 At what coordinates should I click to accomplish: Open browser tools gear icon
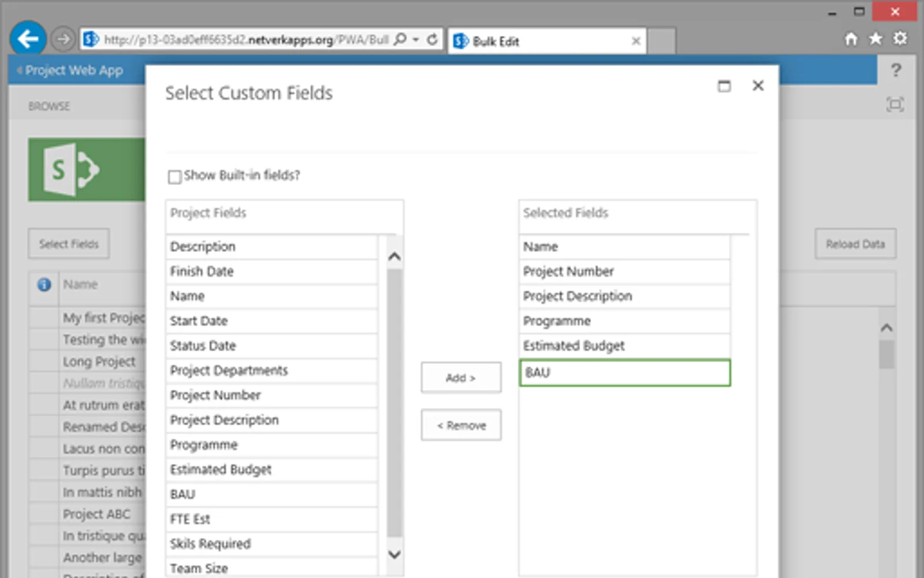[900, 39]
